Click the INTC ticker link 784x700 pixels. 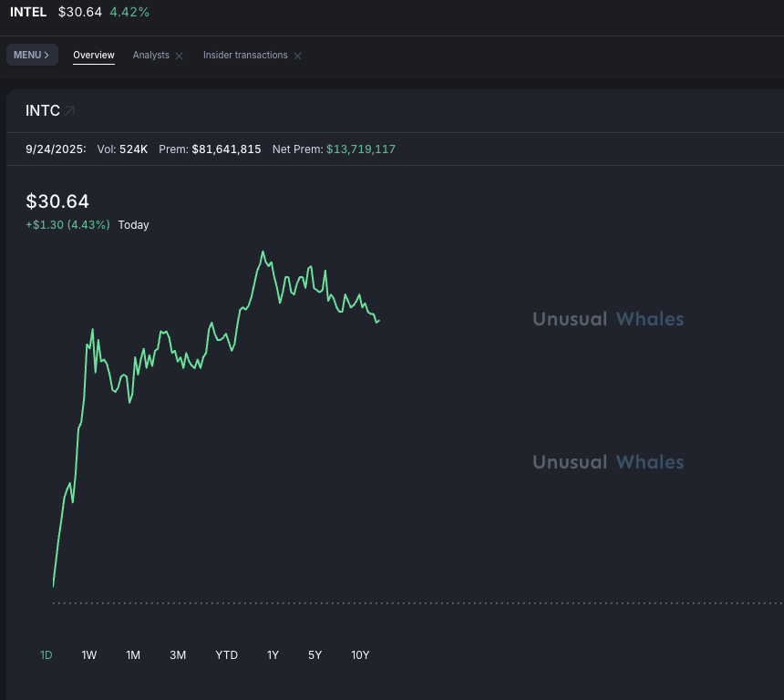tap(43, 111)
